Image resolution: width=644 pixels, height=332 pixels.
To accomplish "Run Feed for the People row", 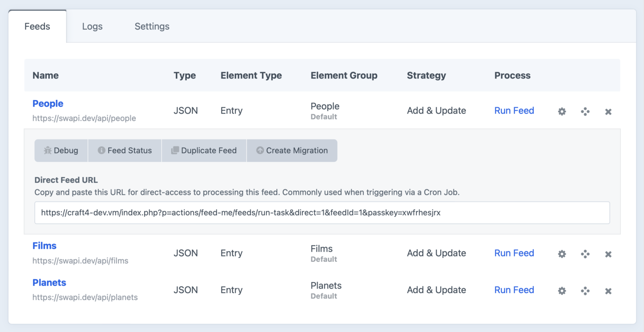I will click(x=514, y=111).
